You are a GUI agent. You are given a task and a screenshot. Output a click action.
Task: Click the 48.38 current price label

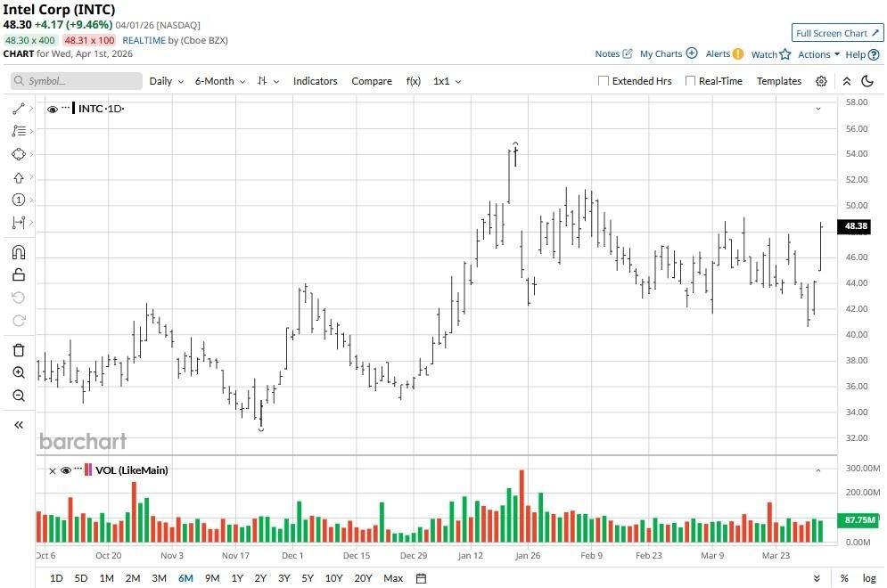855,226
